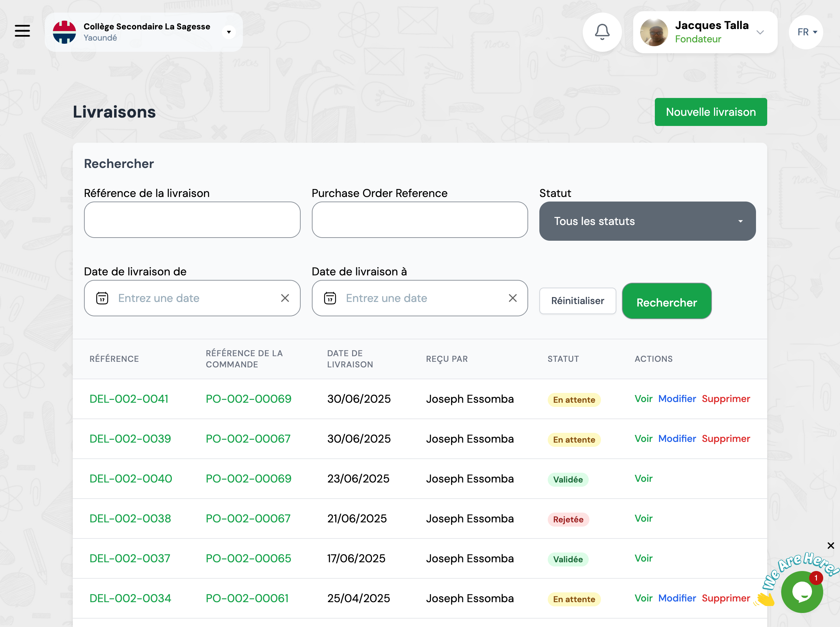Expand Jacques Talla user menu chevron

760,32
